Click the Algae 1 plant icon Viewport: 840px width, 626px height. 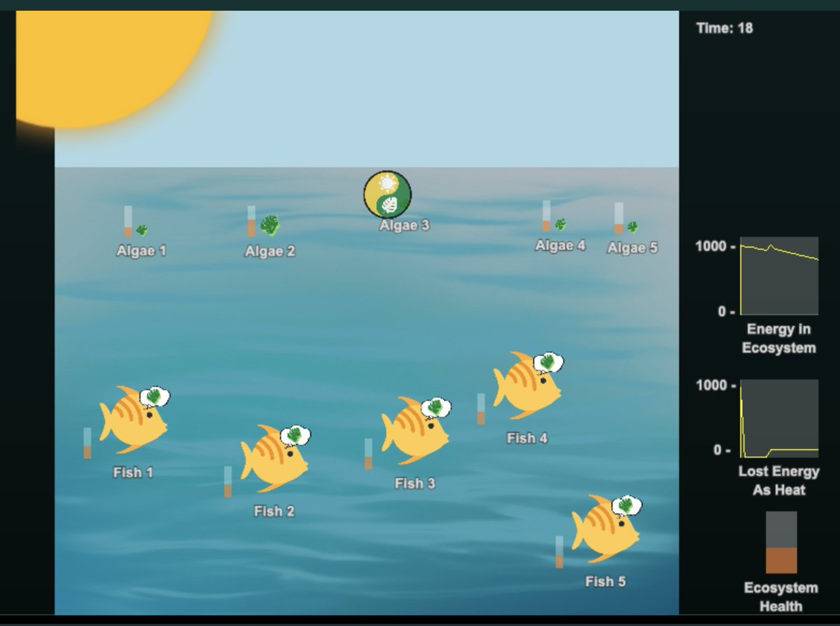click(x=141, y=229)
